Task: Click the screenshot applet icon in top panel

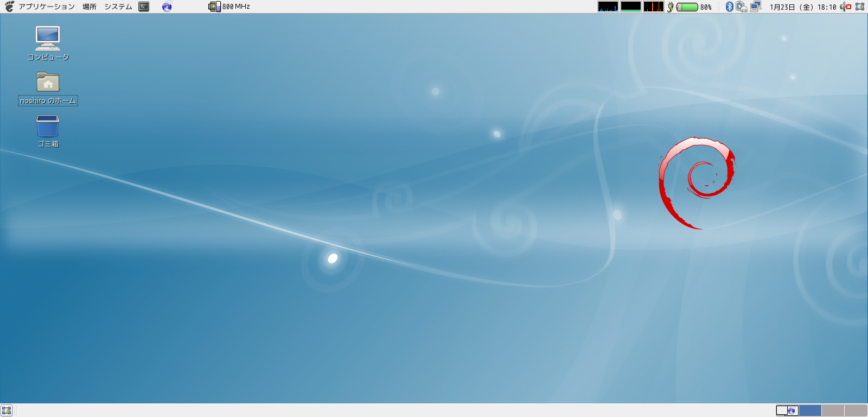Action: tap(860, 7)
